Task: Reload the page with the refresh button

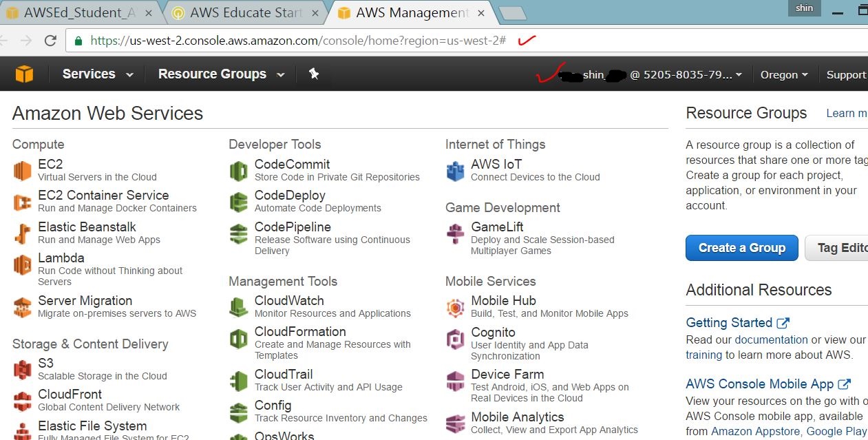Action: [50, 41]
